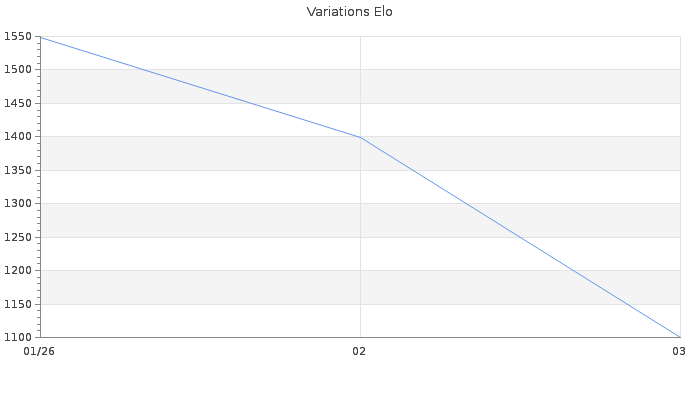Click the 1100 y-axis label
The width and height of the screenshot is (700, 400).
point(17,338)
